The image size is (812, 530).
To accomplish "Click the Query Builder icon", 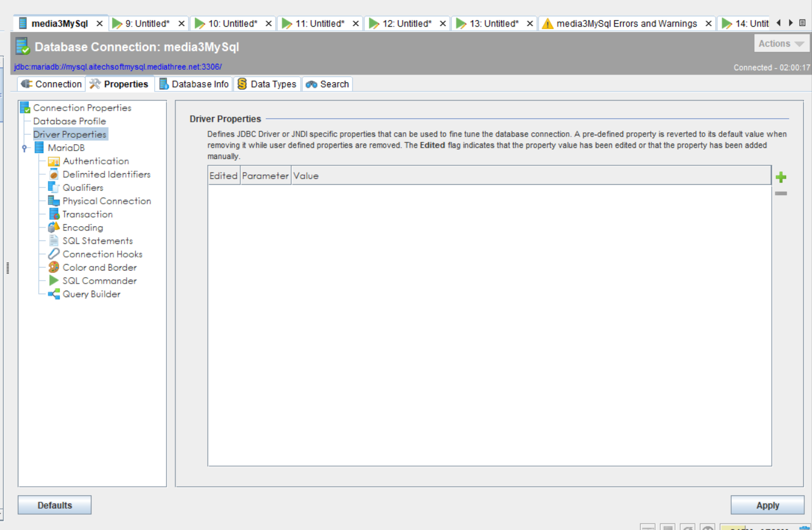I will (54, 294).
